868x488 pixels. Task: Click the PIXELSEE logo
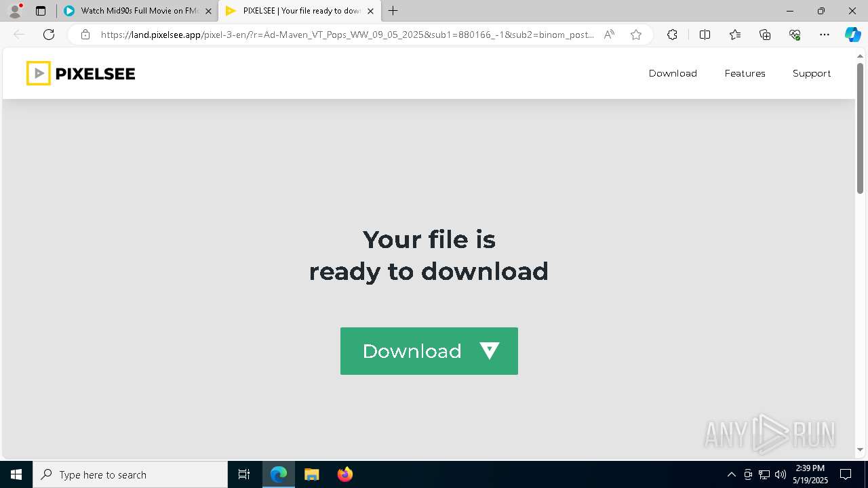(81, 73)
